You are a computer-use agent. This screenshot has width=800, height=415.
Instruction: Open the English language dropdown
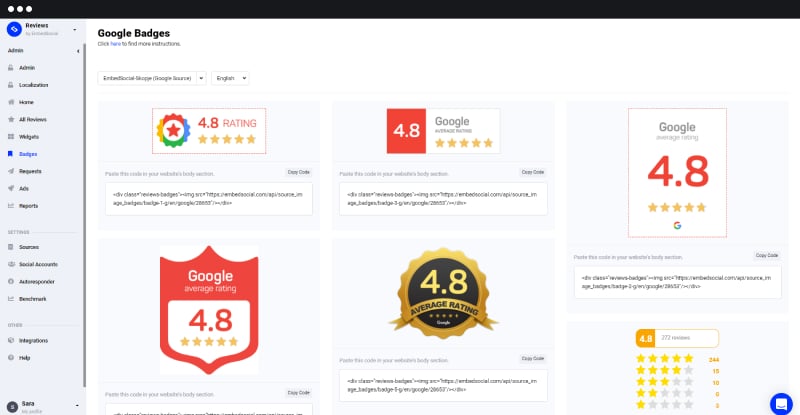tap(230, 78)
